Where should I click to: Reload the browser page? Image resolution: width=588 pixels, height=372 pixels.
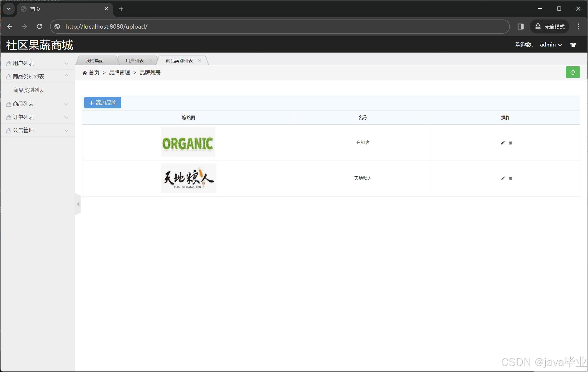click(39, 26)
